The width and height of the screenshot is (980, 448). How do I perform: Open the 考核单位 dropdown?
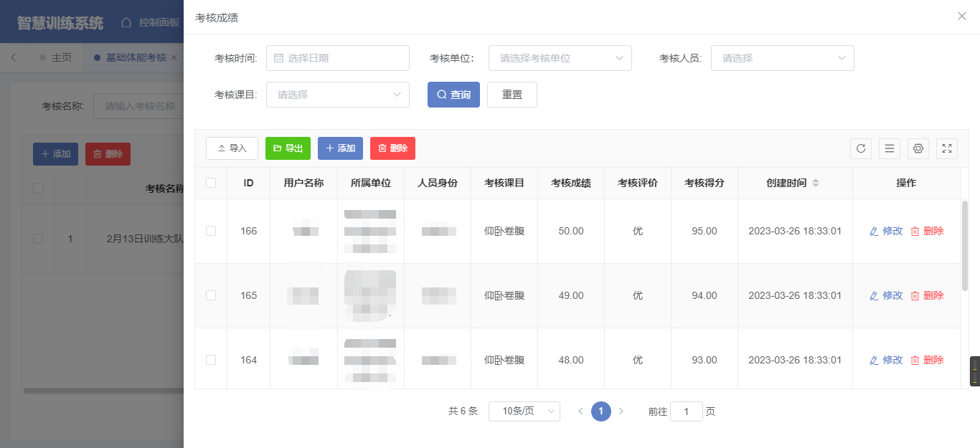click(x=560, y=58)
